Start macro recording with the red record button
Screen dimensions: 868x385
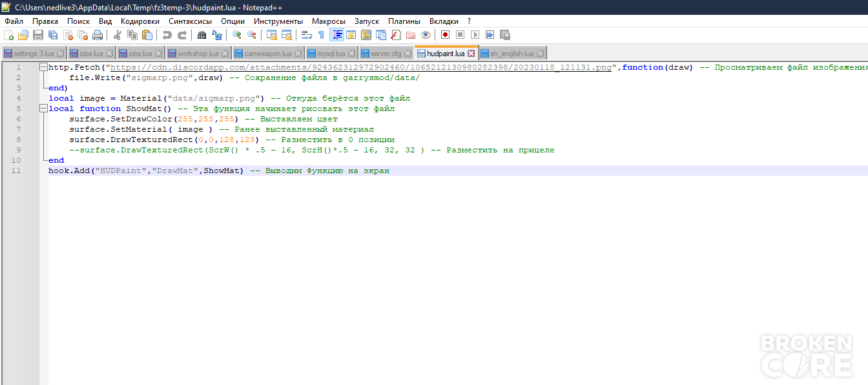(x=445, y=35)
